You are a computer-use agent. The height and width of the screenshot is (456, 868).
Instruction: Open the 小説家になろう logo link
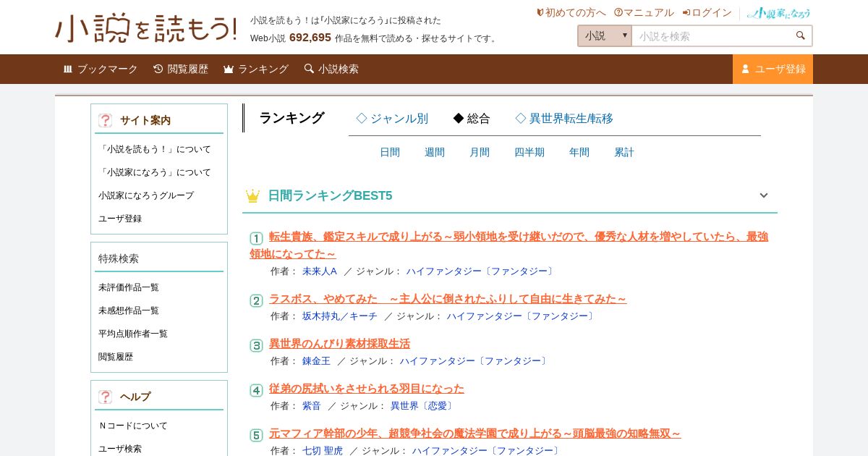779,13
